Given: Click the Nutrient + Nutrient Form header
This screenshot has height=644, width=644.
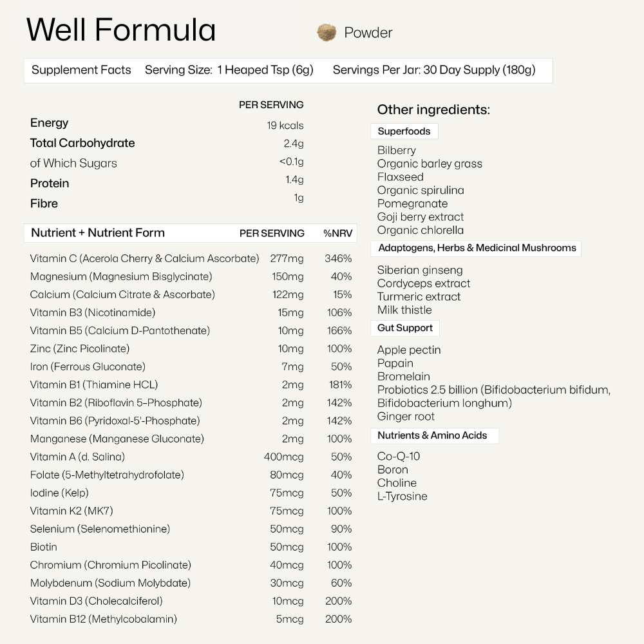Looking at the screenshot, I should click(98, 233).
